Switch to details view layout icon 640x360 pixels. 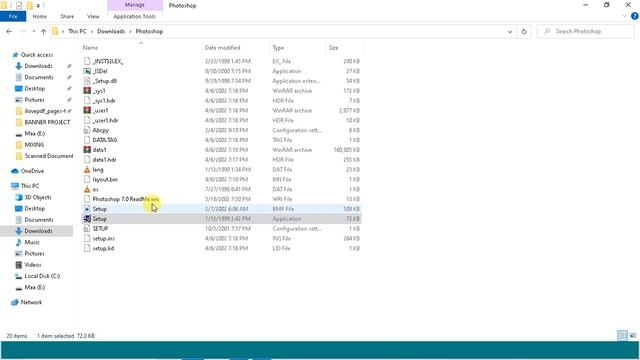(622, 336)
